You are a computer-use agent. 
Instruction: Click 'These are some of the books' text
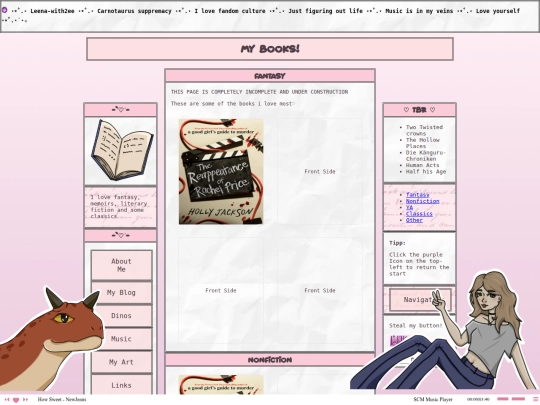(232, 104)
